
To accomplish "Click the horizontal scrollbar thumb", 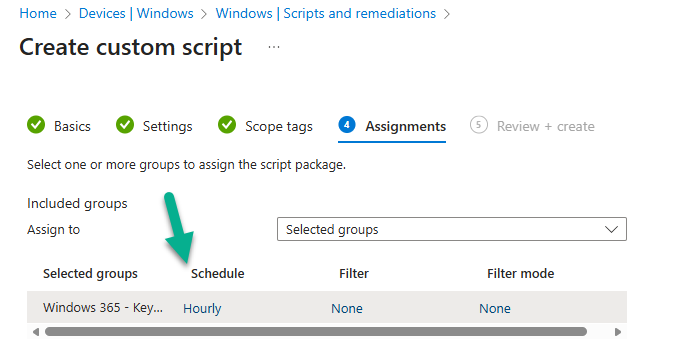I will pyautogui.click(x=316, y=332).
